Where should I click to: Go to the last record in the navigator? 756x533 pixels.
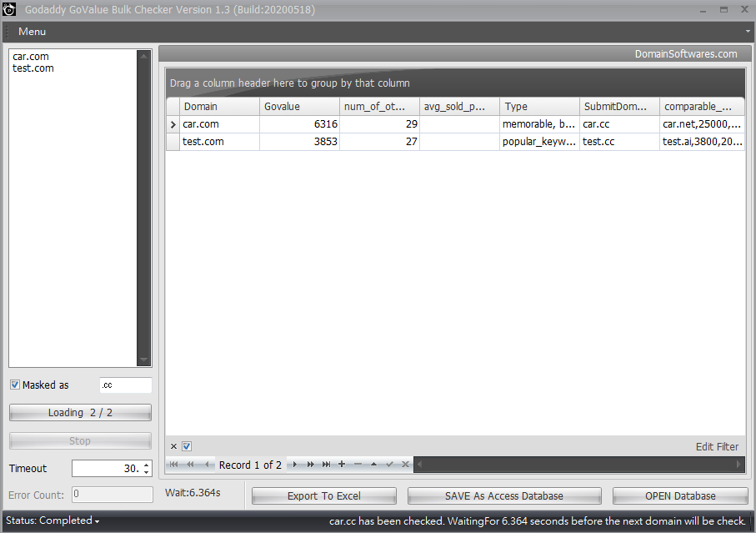pyautogui.click(x=327, y=465)
